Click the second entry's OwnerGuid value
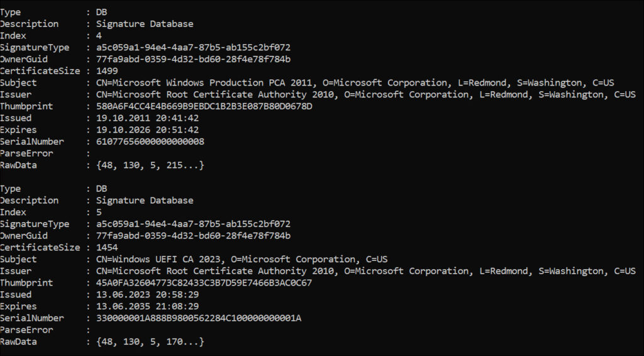644x356 pixels. click(x=192, y=236)
